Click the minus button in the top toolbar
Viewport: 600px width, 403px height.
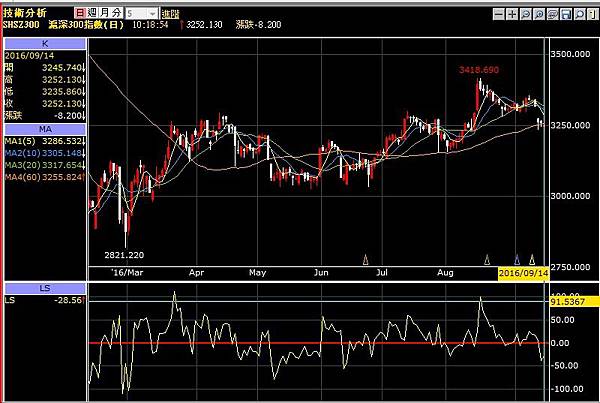click(x=499, y=14)
